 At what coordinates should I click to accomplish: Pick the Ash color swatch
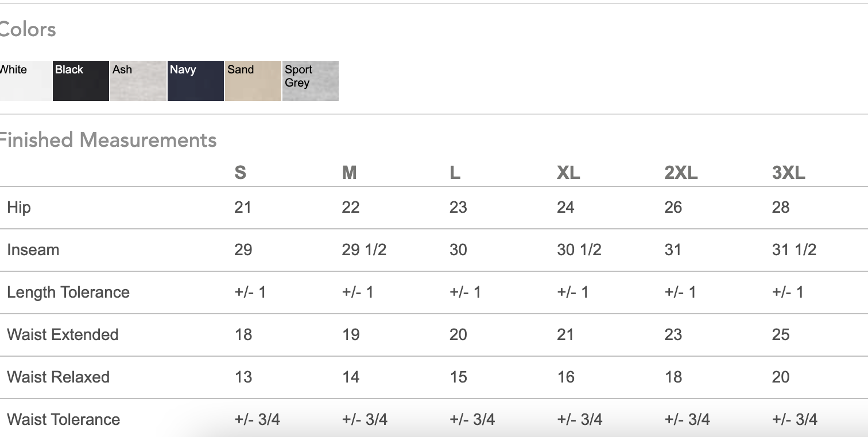point(138,81)
